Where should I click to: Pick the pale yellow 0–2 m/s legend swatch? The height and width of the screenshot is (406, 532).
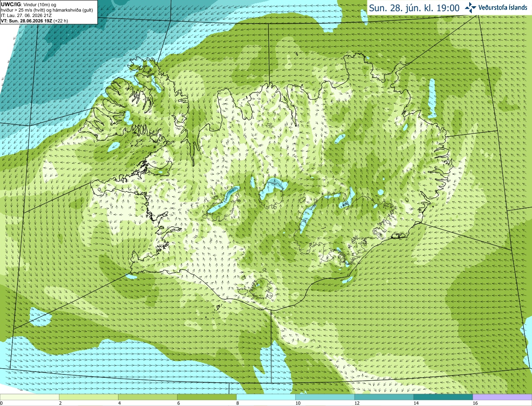click(x=30, y=397)
